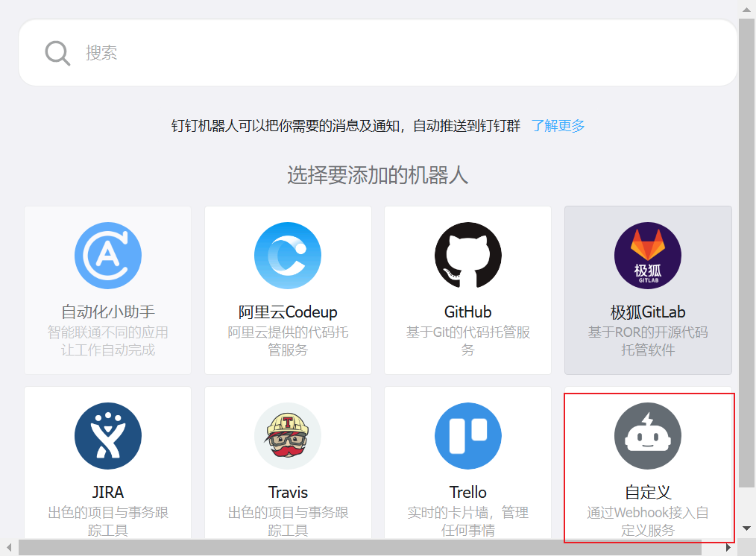Viewport: 756px width, 556px height.
Task: Click the JIRA title text
Action: pos(108,492)
